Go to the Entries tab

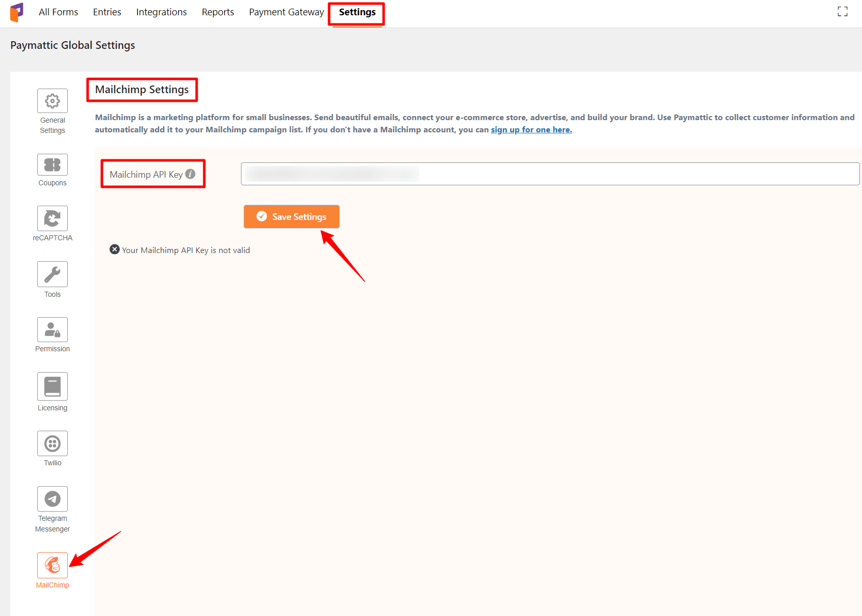[107, 12]
